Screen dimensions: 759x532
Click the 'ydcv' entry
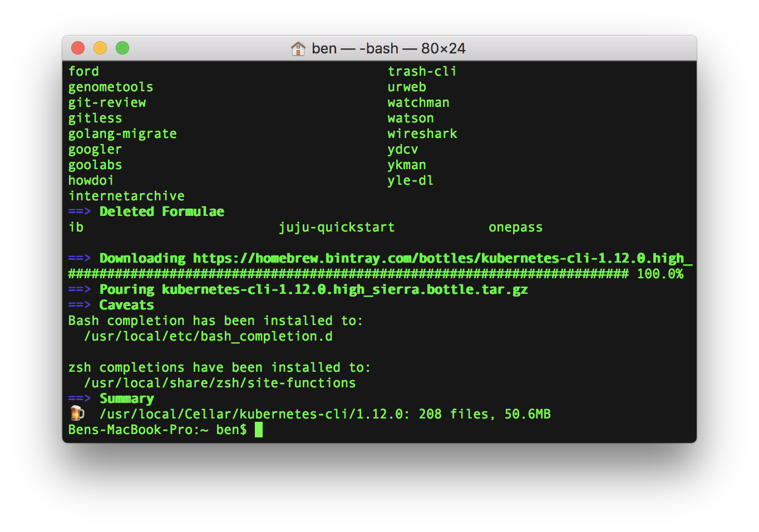click(x=403, y=149)
